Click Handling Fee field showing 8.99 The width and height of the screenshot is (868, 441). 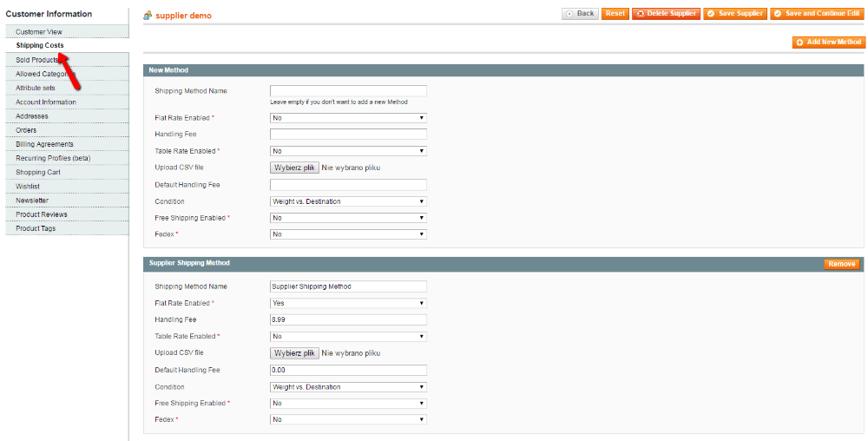348,319
